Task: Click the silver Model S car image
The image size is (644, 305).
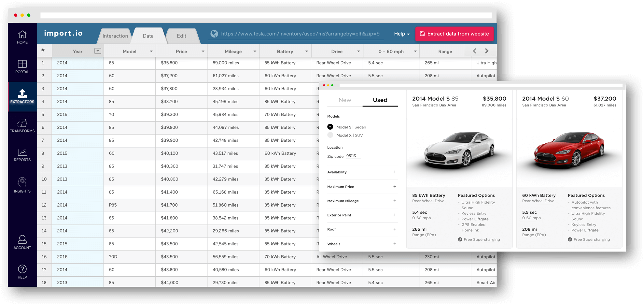Action: 459,150
